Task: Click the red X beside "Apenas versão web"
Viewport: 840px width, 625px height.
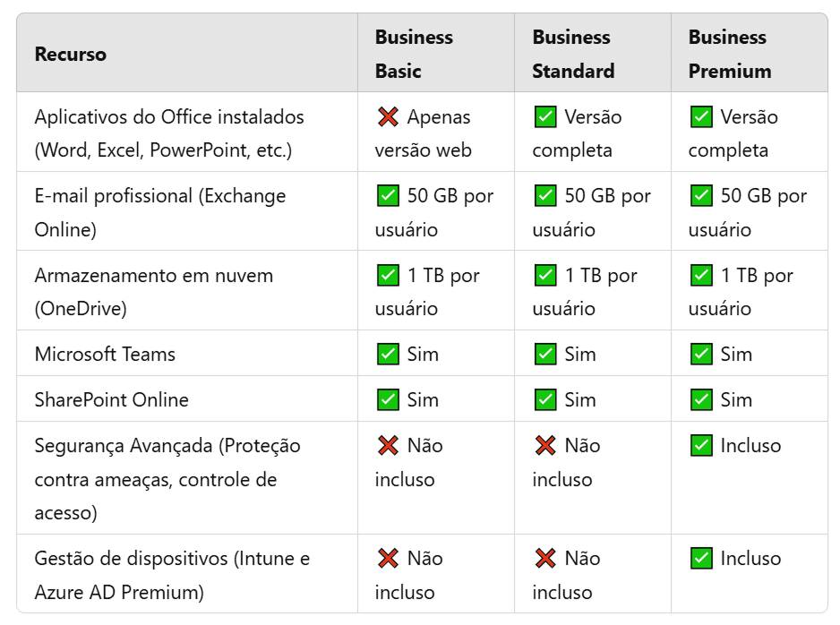Action: (x=388, y=116)
